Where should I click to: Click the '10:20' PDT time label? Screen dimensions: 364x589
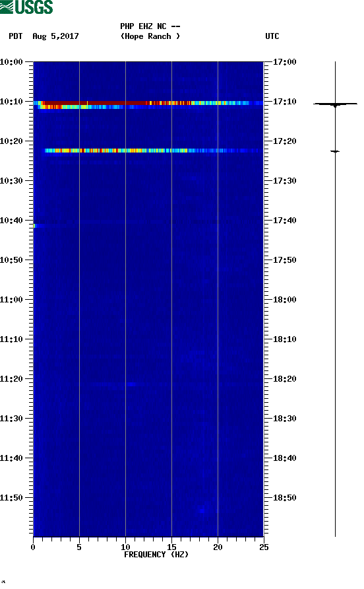click(x=11, y=141)
